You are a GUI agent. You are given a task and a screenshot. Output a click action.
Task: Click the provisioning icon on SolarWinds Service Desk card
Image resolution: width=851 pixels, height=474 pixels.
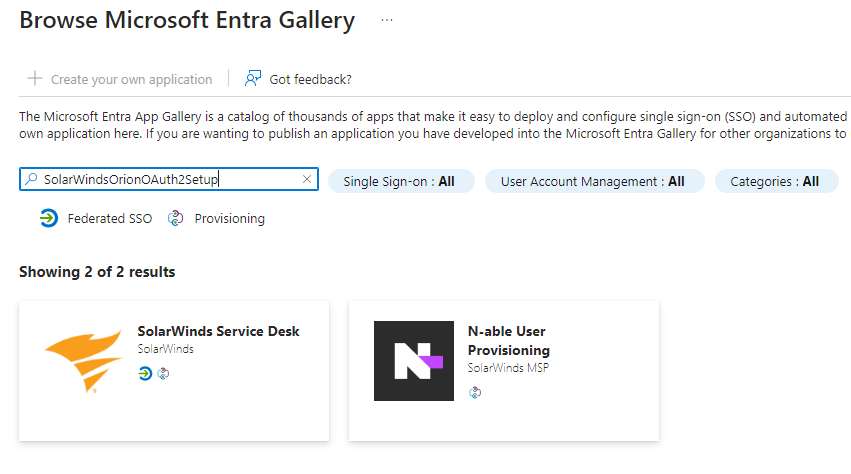pyautogui.click(x=163, y=373)
